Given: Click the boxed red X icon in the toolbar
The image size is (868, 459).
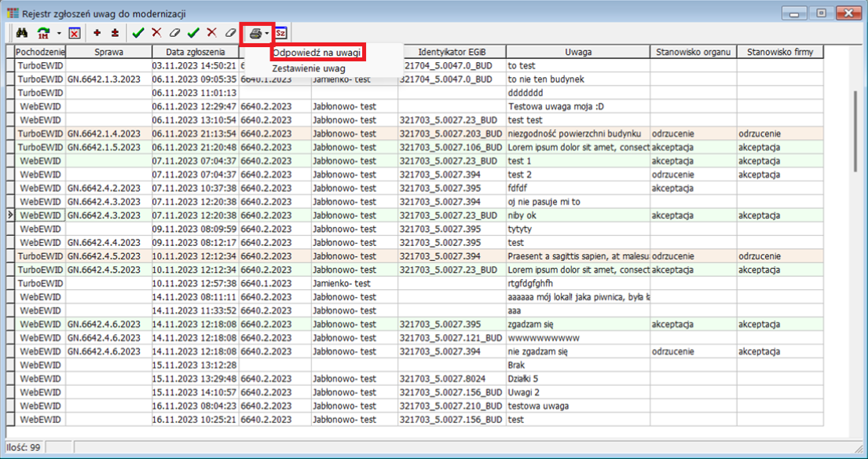Looking at the screenshot, I should (74, 34).
